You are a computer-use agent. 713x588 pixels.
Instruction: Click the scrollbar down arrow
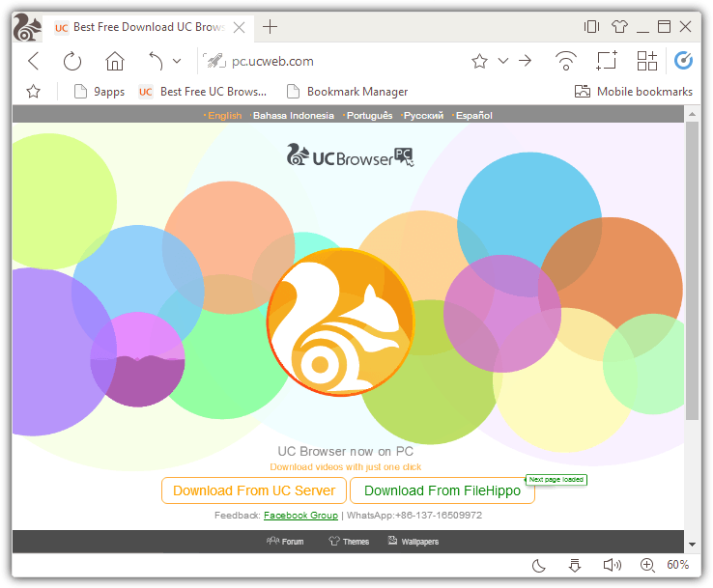coord(692,544)
